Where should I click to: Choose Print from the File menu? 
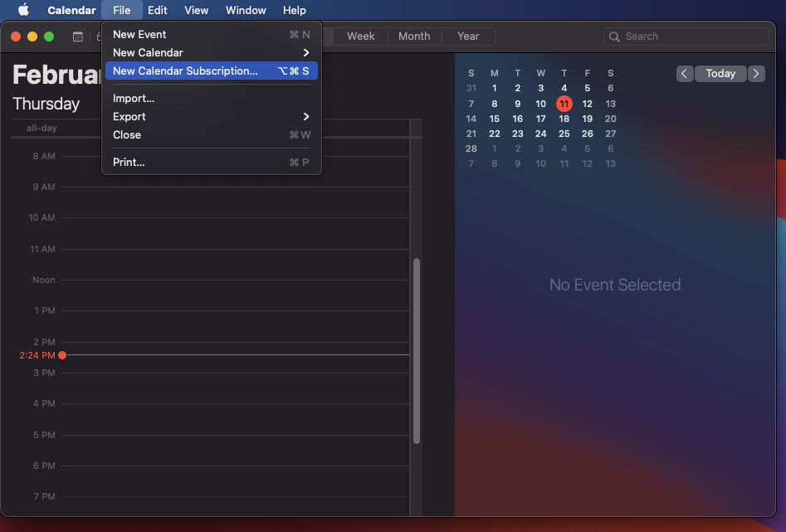[x=129, y=162]
